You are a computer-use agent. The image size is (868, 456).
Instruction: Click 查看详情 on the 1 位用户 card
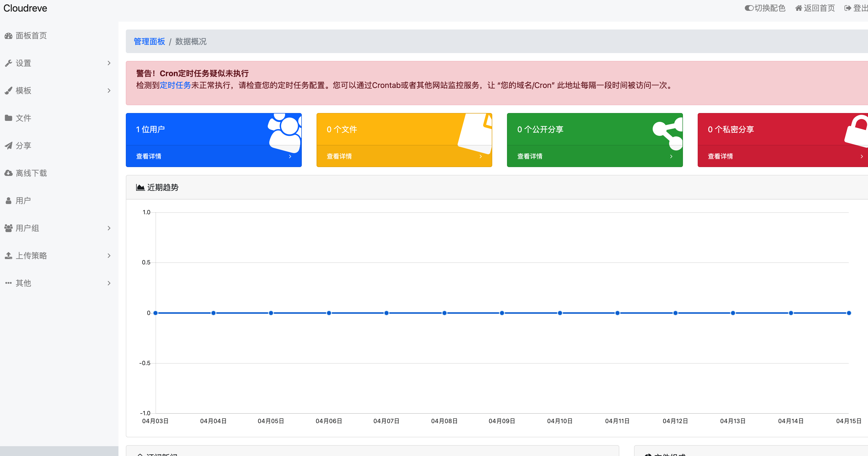click(149, 156)
